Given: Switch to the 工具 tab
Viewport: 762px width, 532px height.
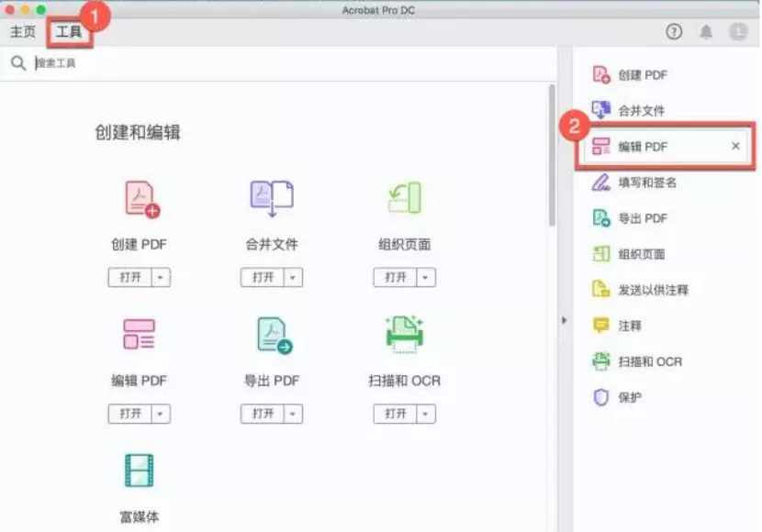Looking at the screenshot, I should [x=69, y=32].
